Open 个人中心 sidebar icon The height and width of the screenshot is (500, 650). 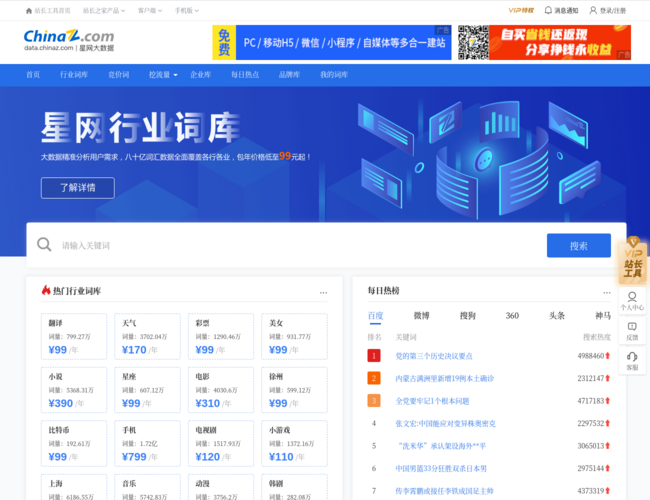pyautogui.click(x=632, y=301)
